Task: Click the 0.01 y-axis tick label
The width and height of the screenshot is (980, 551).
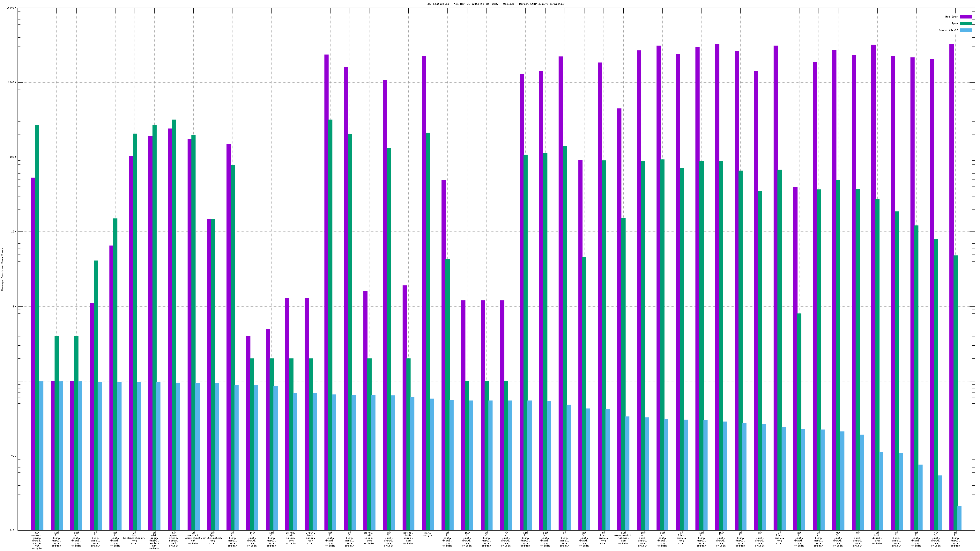Action: [x=12, y=530]
